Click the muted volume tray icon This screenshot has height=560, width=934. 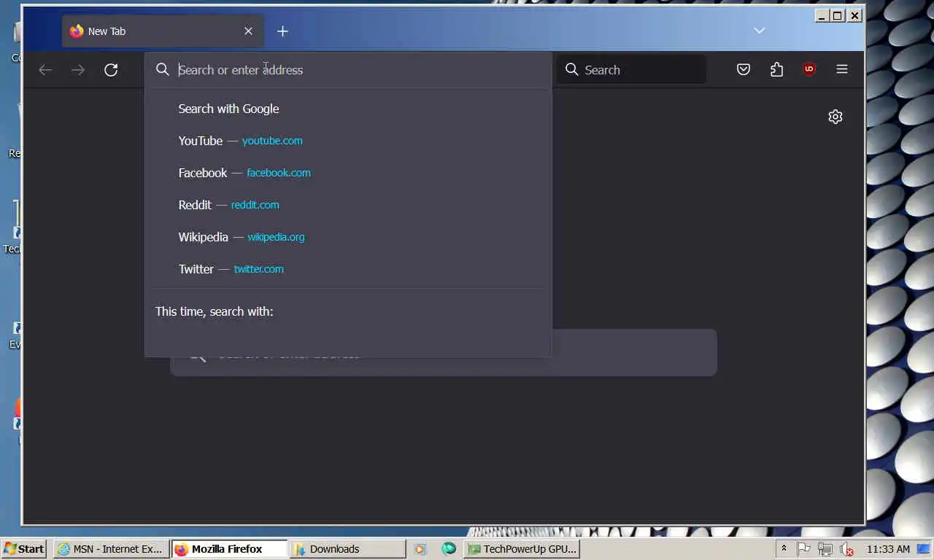[847, 549]
